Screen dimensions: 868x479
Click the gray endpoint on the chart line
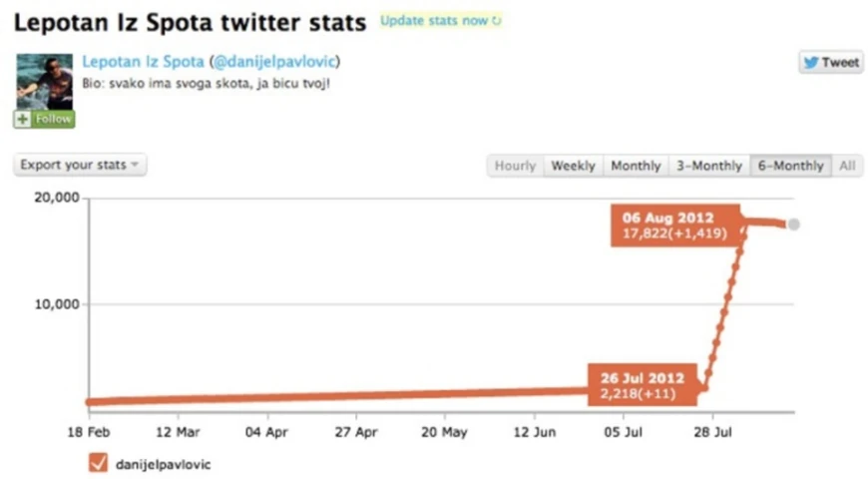793,225
